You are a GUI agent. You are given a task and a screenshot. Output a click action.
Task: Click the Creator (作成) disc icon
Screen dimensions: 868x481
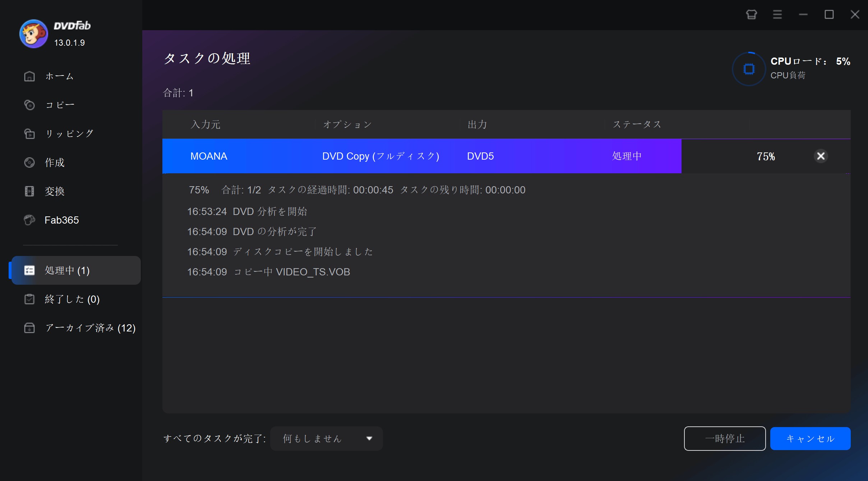tap(29, 162)
